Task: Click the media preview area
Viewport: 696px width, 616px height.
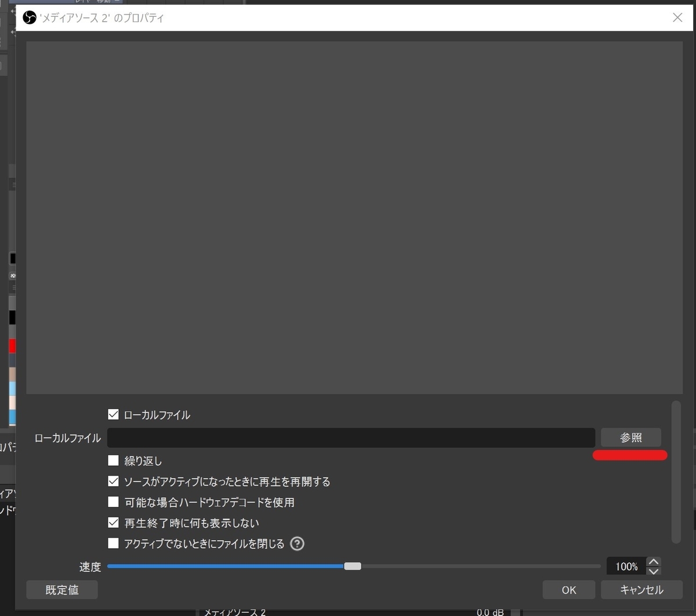Action: [x=354, y=218]
